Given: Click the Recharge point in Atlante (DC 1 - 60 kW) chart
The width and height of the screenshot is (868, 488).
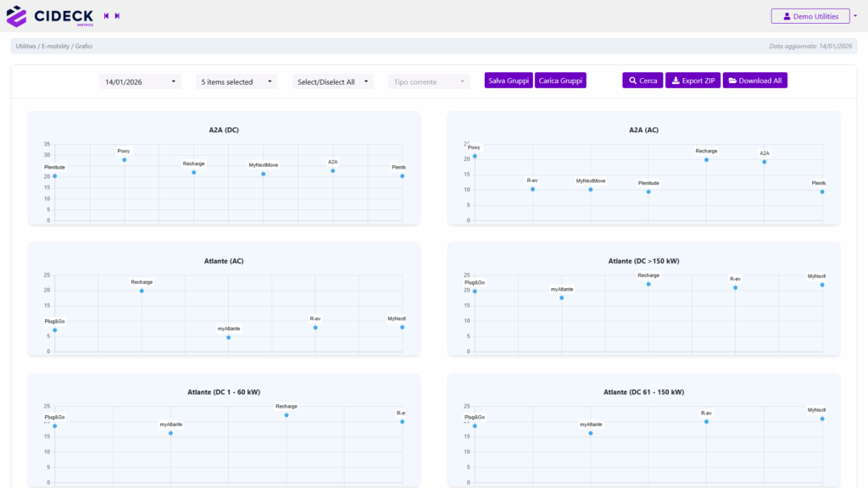Looking at the screenshot, I should tap(287, 415).
